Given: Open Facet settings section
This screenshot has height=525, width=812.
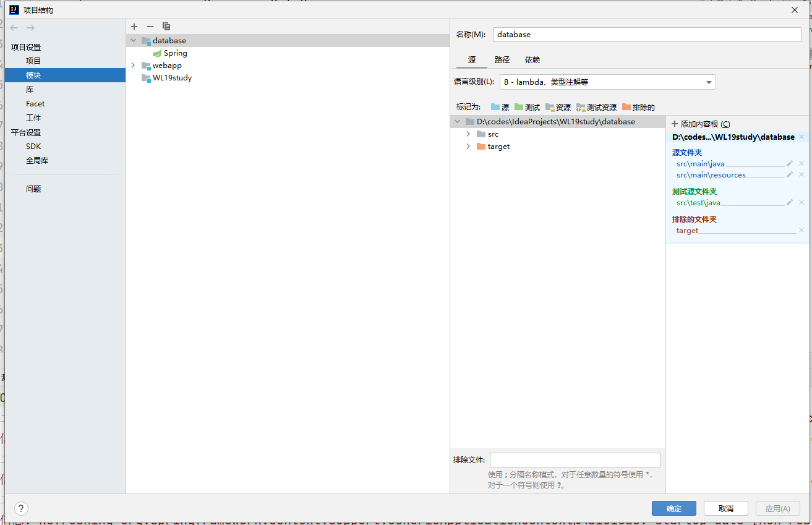Looking at the screenshot, I should click(x=35, y=104).
